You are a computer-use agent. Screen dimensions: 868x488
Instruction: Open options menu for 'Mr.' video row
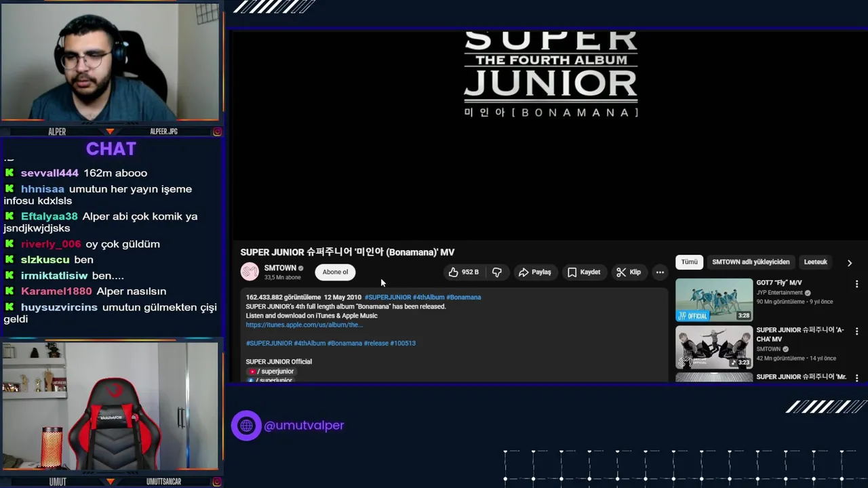[x=856, y=378]
